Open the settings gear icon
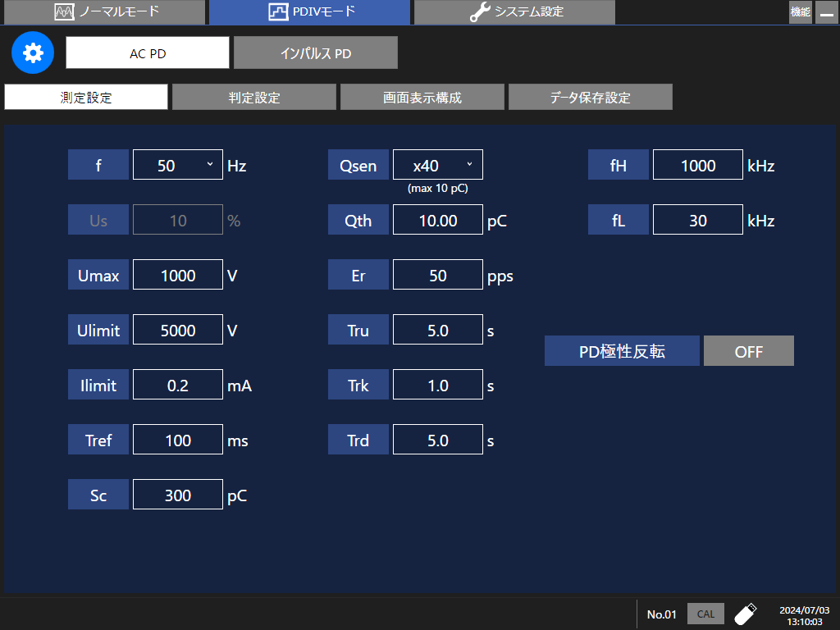The image size is (840, 630). pos(32,52)
